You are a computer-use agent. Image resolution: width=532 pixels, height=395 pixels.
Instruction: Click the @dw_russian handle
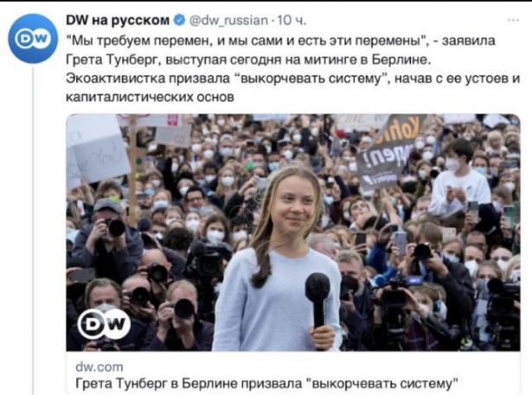pyautogui.click(x=228, y=21)
